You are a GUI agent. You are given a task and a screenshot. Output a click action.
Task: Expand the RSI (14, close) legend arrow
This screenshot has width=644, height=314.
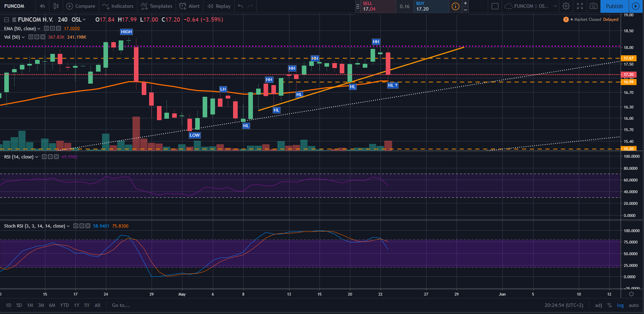tap(36, 157)
